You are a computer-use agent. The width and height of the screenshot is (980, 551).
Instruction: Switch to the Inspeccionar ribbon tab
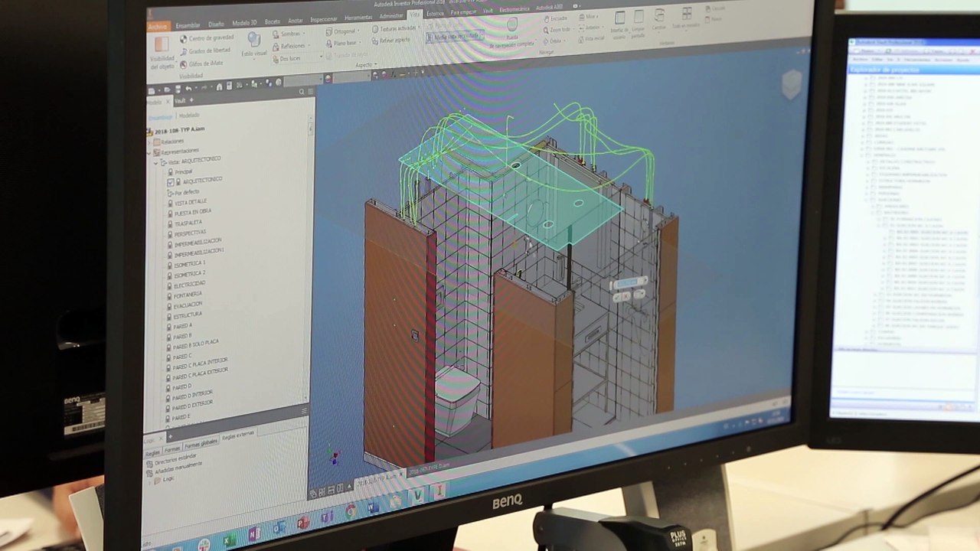coord(324,19)
